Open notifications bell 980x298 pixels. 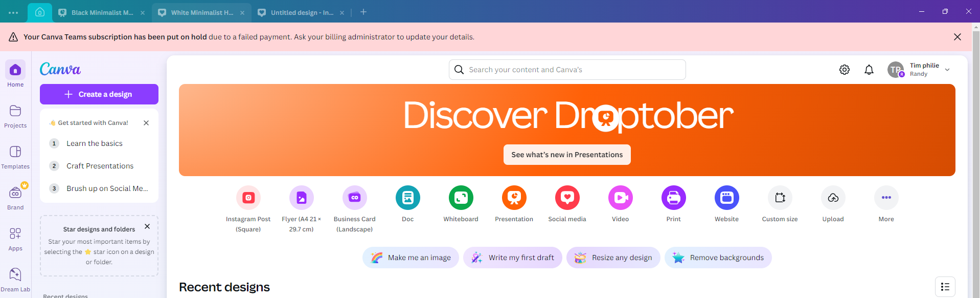tap(869, 70)
